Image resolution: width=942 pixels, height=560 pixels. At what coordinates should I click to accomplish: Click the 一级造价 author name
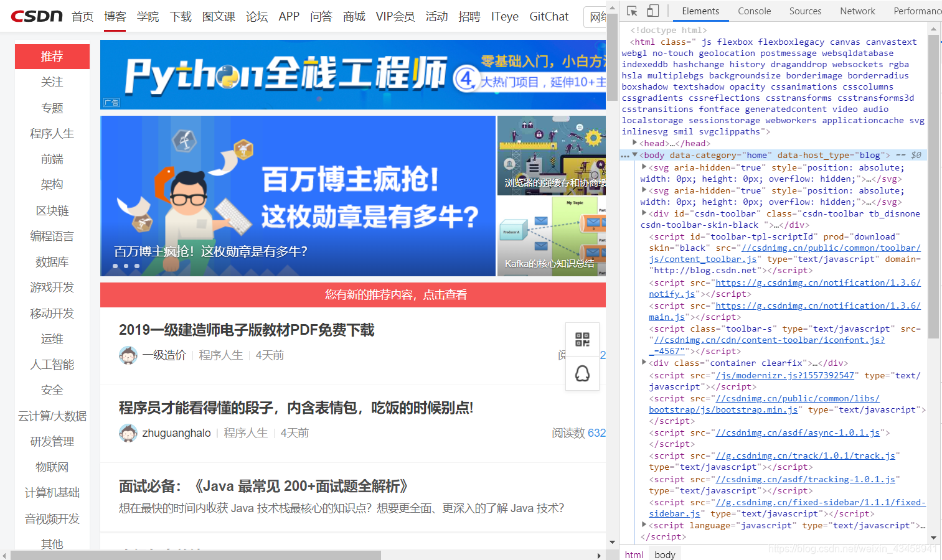(164, 355)
